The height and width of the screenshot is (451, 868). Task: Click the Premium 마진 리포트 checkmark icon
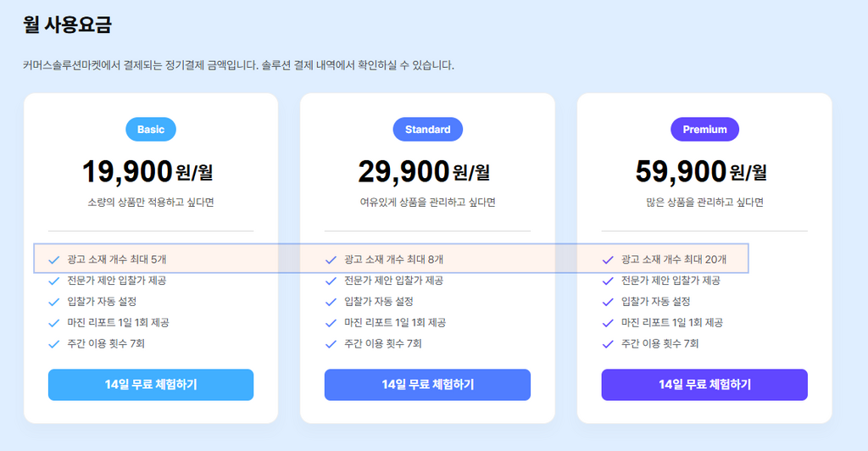[608, 323]
